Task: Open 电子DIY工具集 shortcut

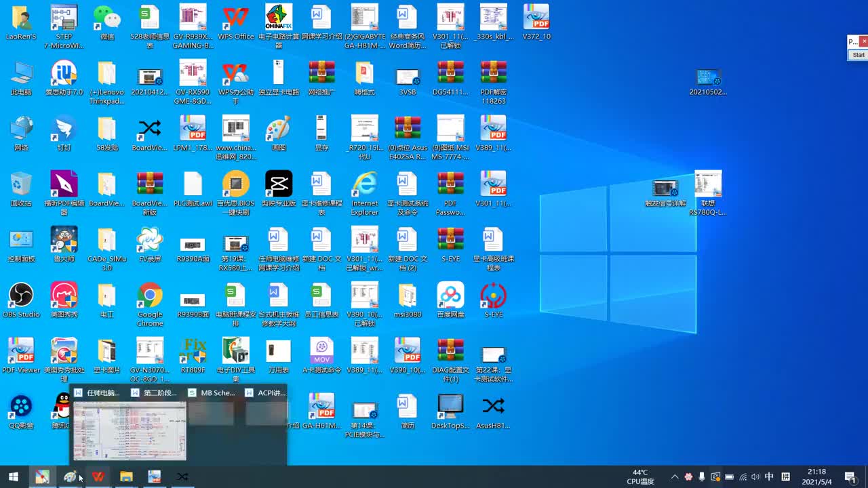Action: click(x=235, y=361)
